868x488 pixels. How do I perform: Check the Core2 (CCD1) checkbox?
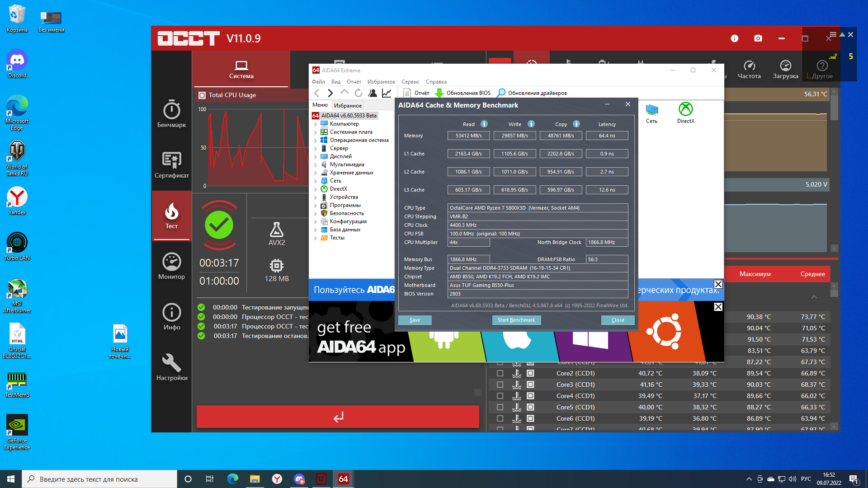[x=500, y=373]
